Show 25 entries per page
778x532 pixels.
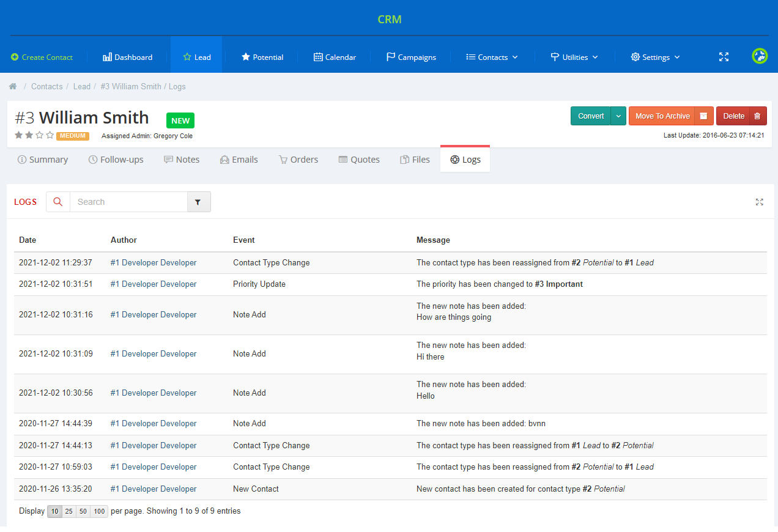tap(69, 511)
